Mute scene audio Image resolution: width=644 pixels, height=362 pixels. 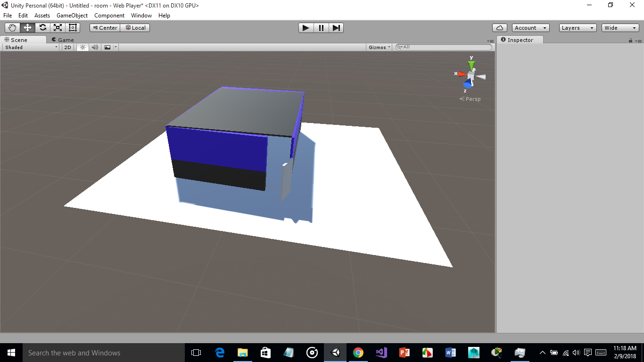[x=95, y=47]
